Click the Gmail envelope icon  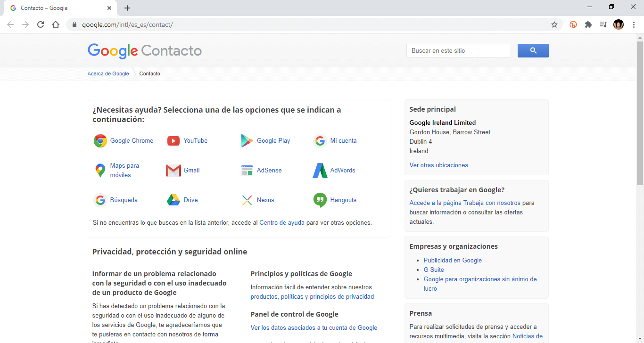point(173,171)
